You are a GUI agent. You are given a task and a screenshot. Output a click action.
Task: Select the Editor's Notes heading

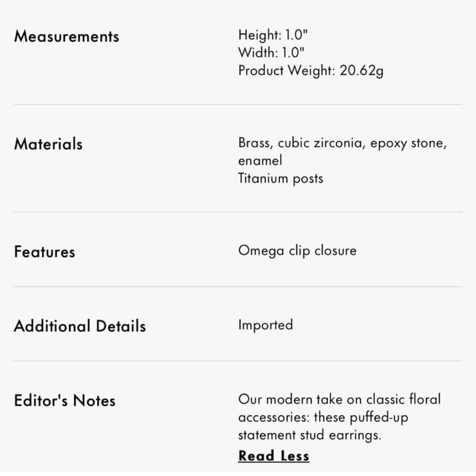click(x=65, y=400)
